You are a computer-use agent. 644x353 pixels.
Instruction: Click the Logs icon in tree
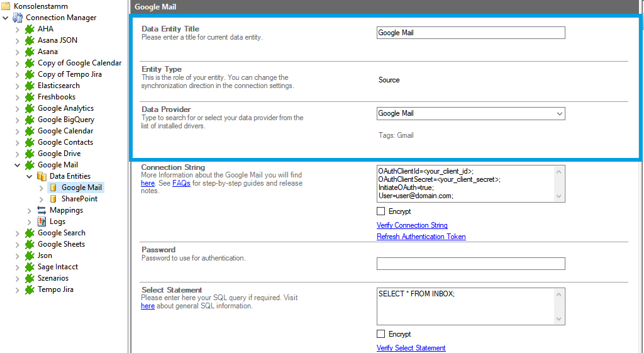pyautogui.click(x=42, y=221)
